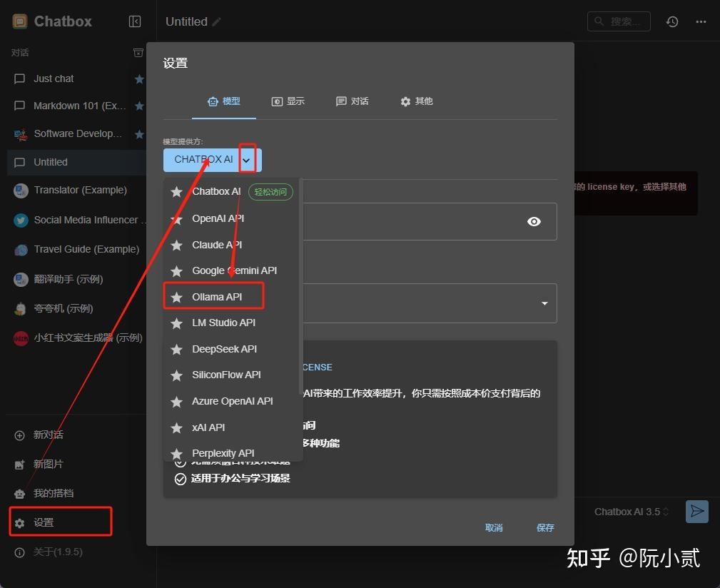
Task: Click the 夸夸机 avatar icon
Action: [x=21, y=308]
